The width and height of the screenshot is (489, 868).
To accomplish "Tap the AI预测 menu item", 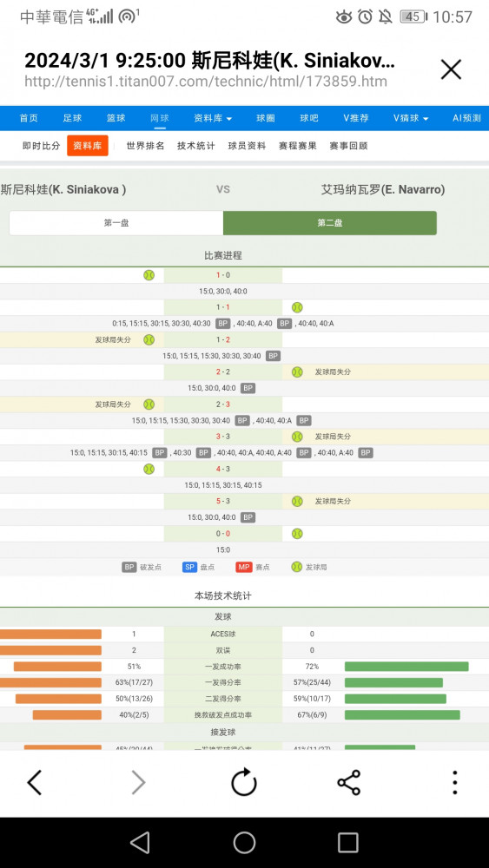I will click(466, 118).
